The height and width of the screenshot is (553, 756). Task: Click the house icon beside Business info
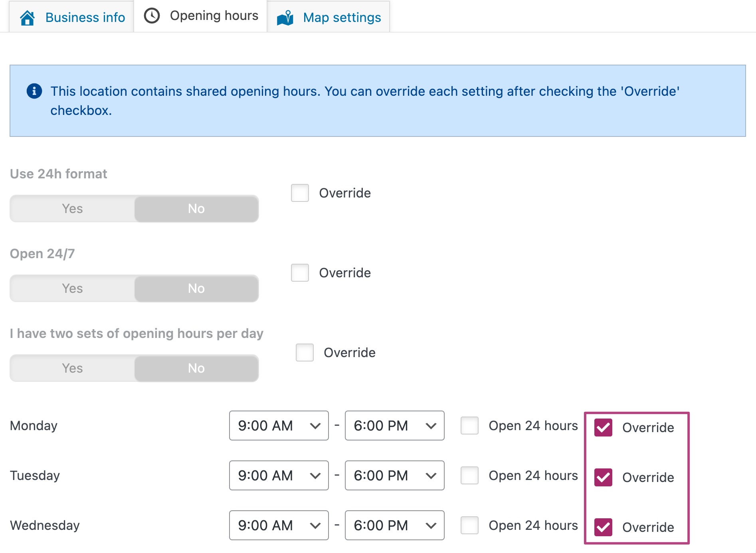click(x=28, y=18)
